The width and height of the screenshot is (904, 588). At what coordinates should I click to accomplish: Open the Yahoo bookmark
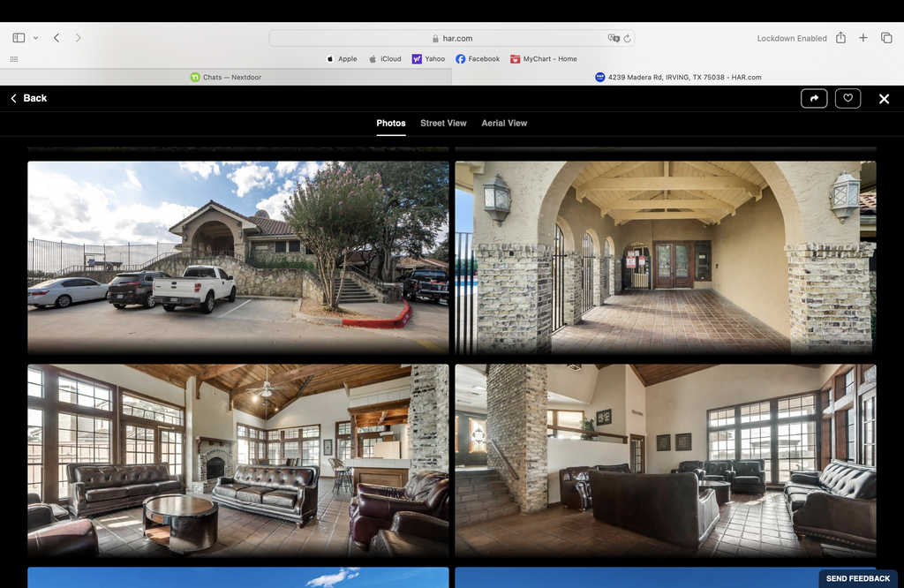428,59
